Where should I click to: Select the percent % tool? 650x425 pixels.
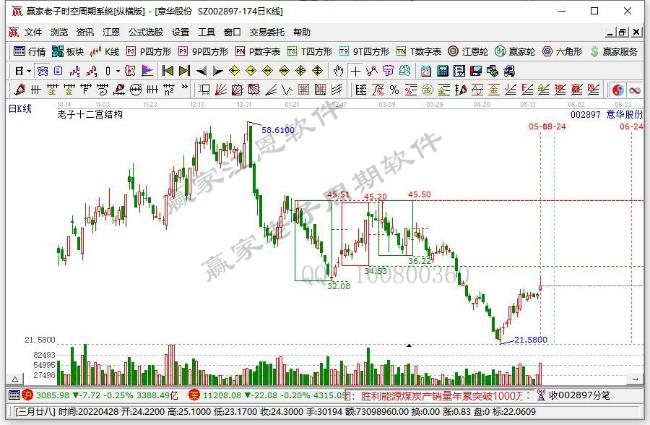(x=394, y=89)
